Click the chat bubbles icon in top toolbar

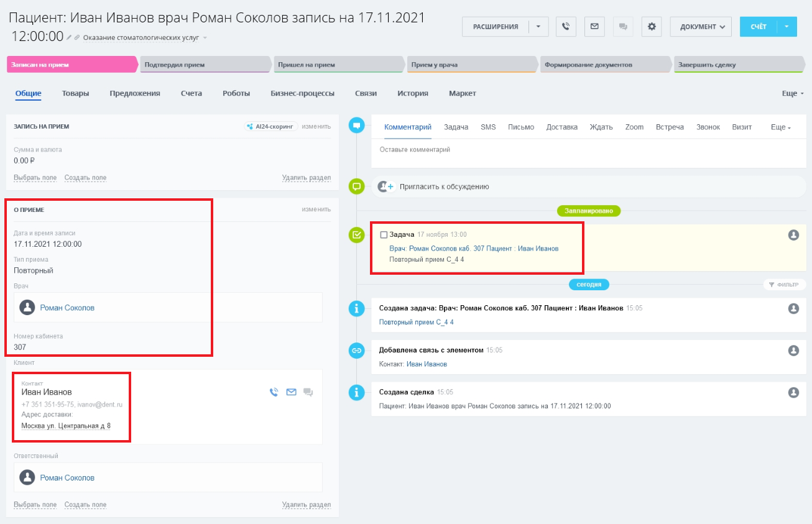(x=623, y=27)
